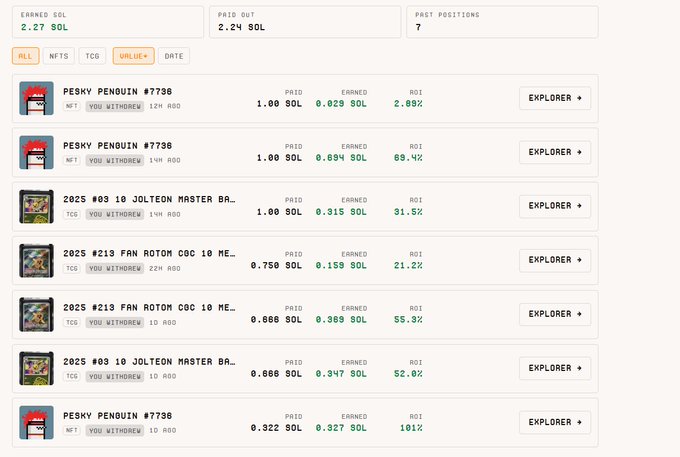Open Explorer for Jolteon with 52.0% ROI
680x457 pixels.
[x=555, y=368]
